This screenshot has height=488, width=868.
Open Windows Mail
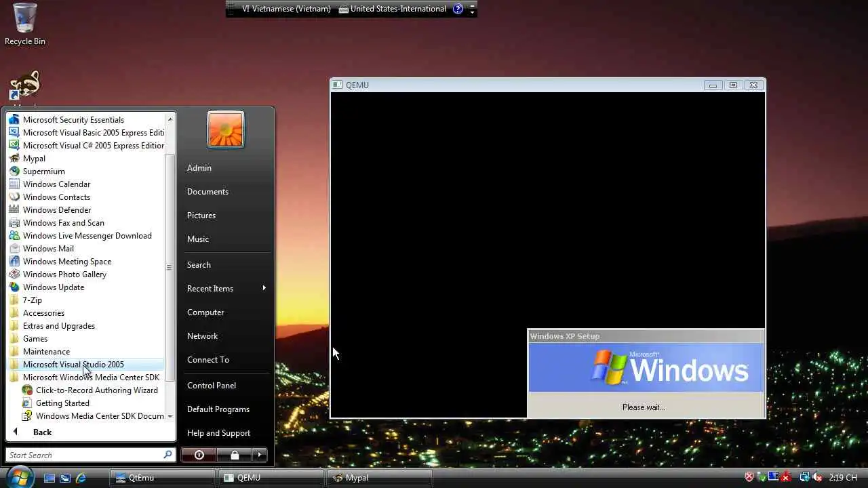pos(85,249)
